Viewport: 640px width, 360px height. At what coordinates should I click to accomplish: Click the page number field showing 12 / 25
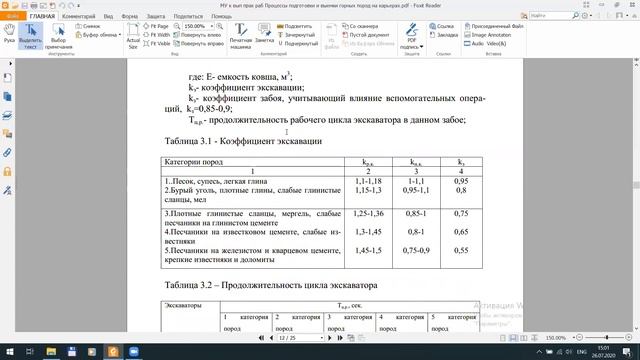click(x=300, y=338)
